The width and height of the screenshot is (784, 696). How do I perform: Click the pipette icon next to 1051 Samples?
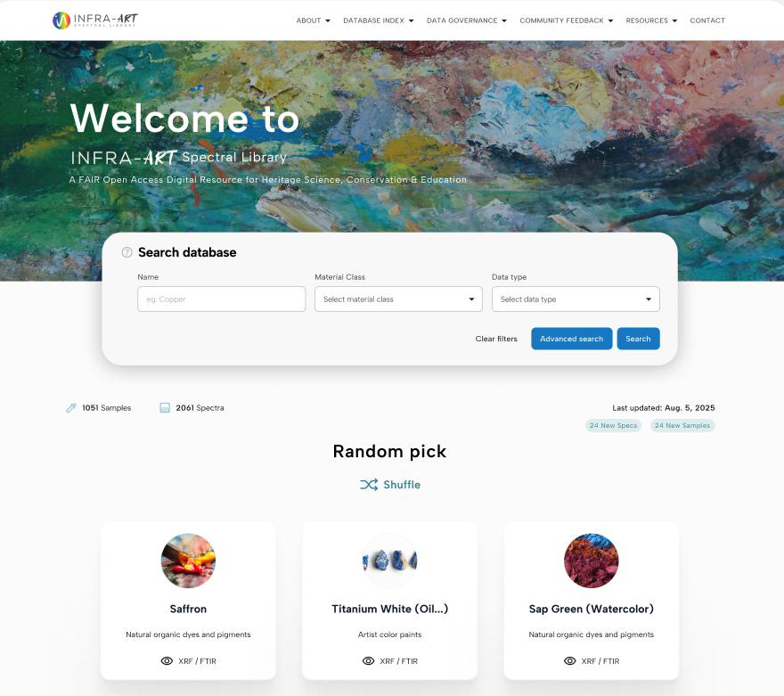click(71, 408)
